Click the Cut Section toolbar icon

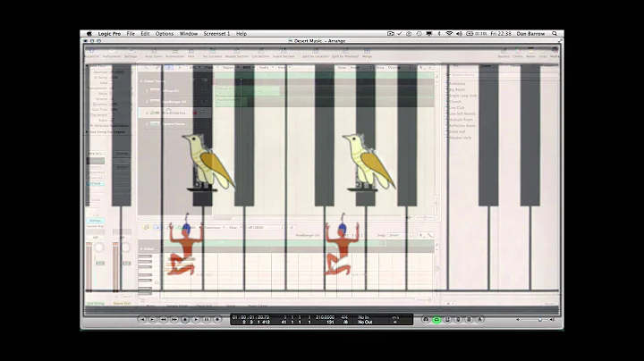(x=260, y=52)
